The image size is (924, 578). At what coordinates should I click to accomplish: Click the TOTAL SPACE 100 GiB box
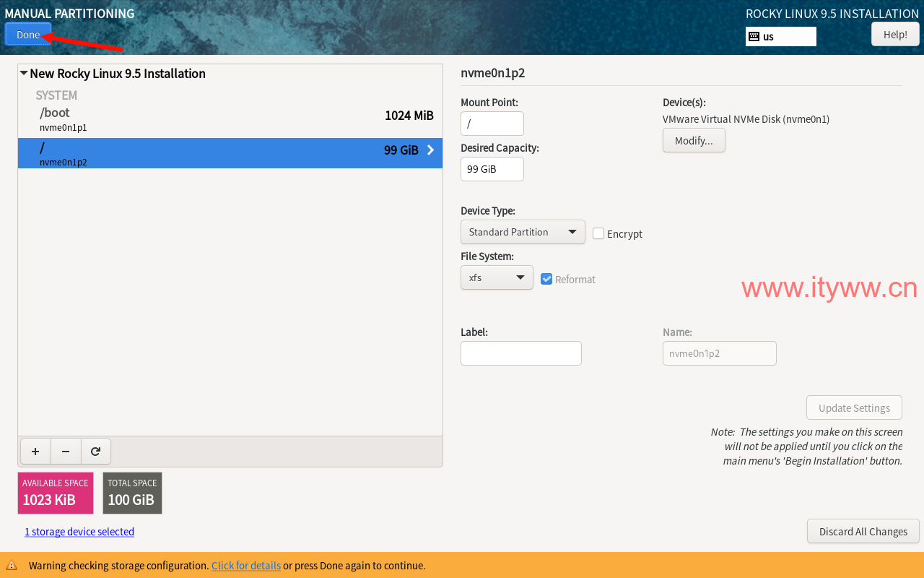tap(132, 493)
